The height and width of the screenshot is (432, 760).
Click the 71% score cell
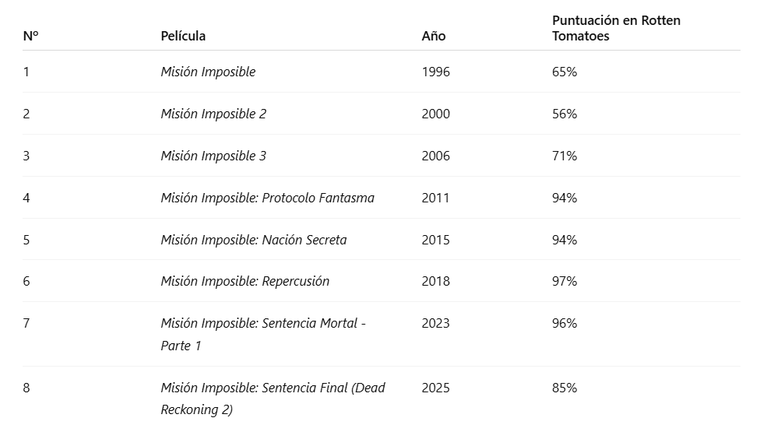pyautogui.click(x=564, y=156)
